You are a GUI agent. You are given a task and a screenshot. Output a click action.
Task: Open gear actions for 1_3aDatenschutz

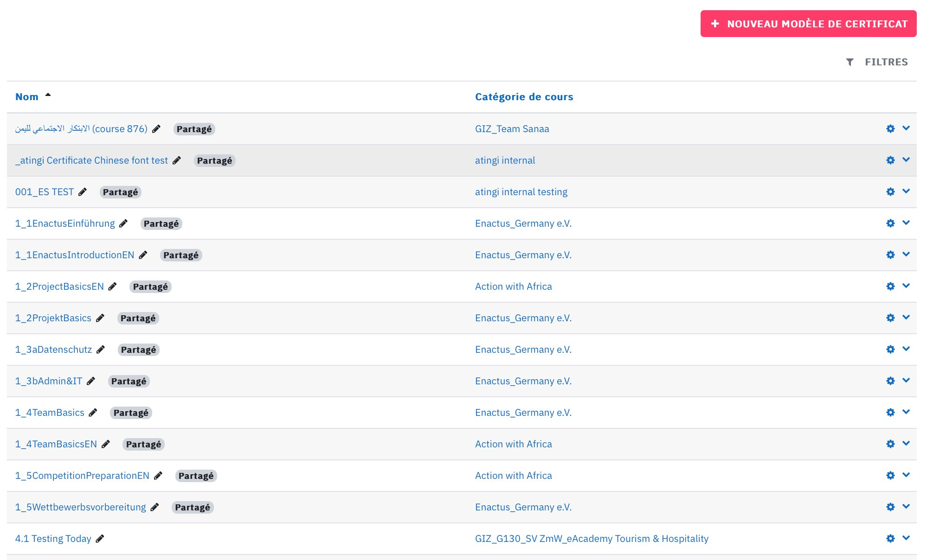890,350
